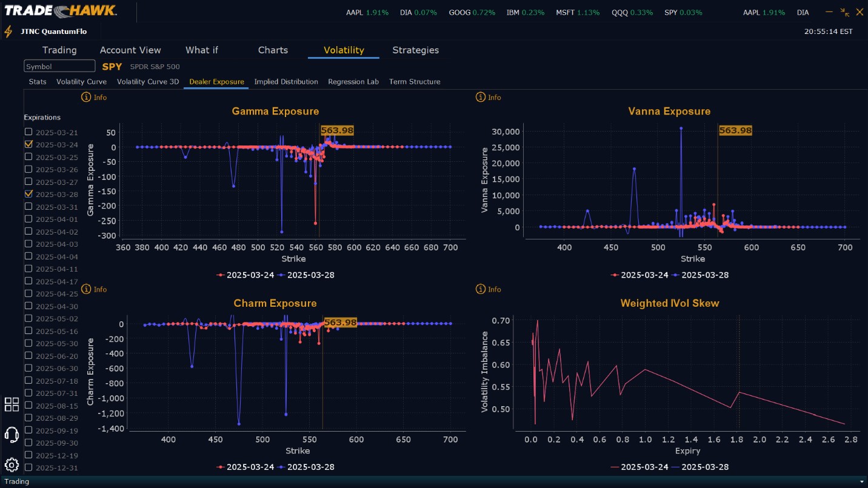Uncheck the 2025-03-28 expiration checkbox
868x488 pixels.
click(x=28, y=194)
